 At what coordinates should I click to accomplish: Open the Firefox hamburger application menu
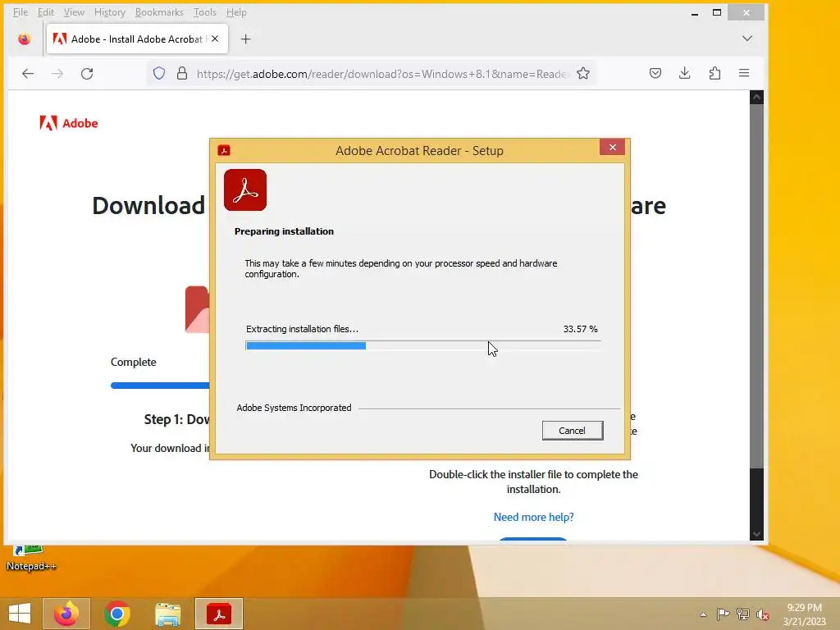744,73
